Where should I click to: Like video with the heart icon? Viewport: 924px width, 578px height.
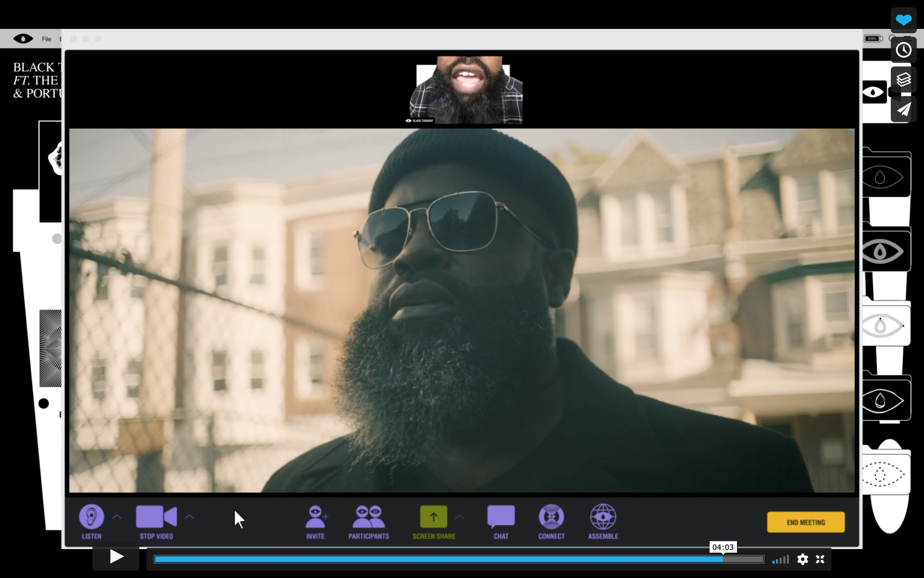click(x=903, y=20)
